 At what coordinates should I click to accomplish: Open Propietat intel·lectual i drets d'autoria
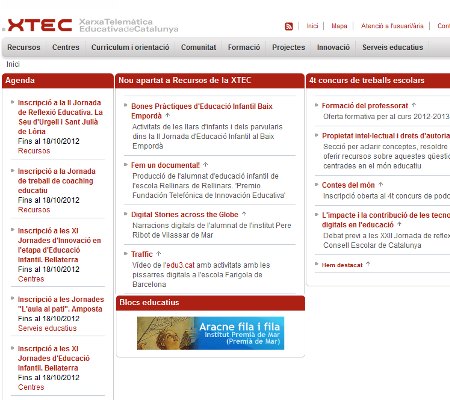click(x=386, y=136)
